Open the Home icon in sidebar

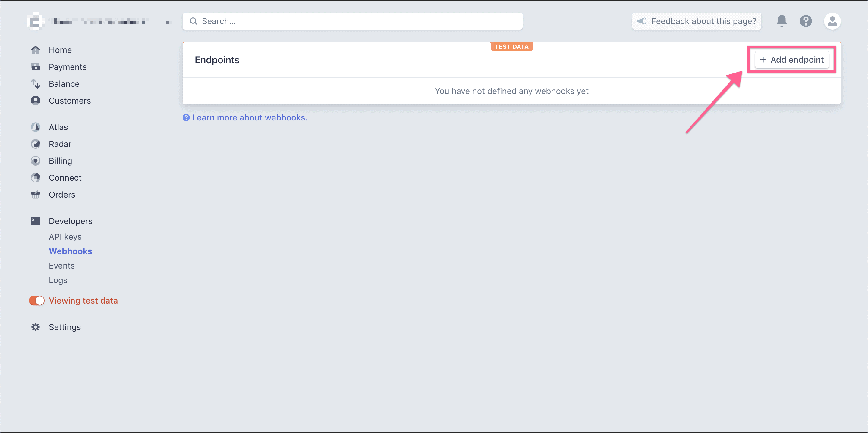click(35, 50)
